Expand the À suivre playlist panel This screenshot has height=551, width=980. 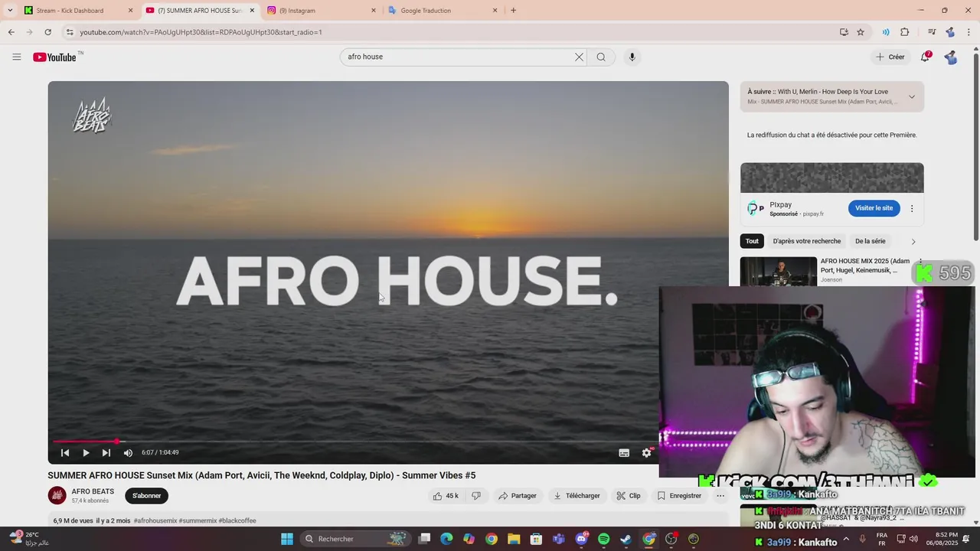912,96
